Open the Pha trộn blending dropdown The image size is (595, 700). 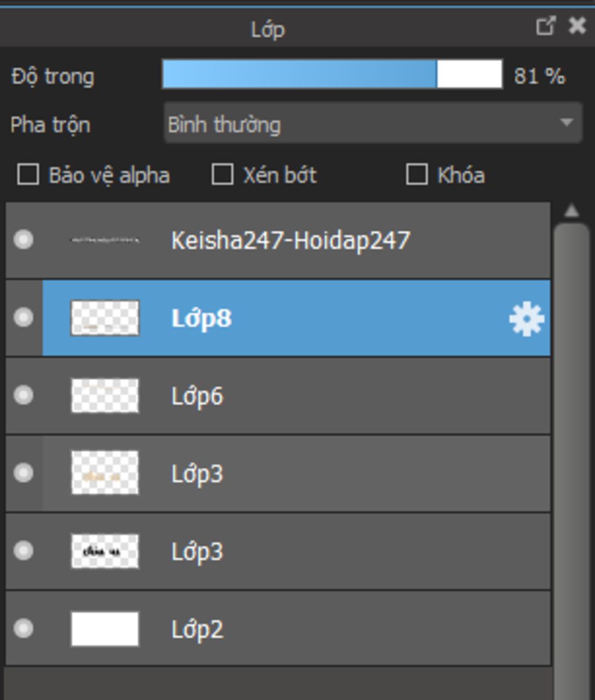coord(373,123)
